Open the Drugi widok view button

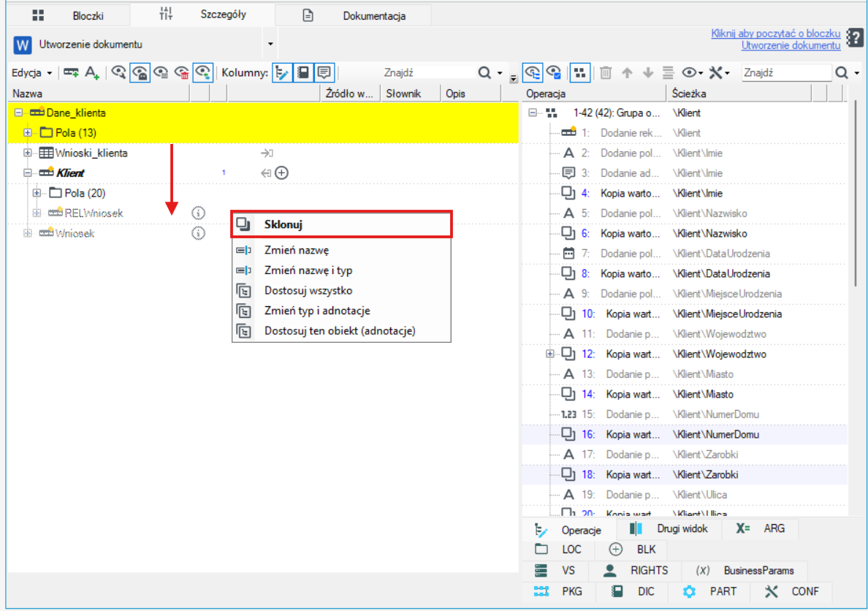[x=669, y=529]
